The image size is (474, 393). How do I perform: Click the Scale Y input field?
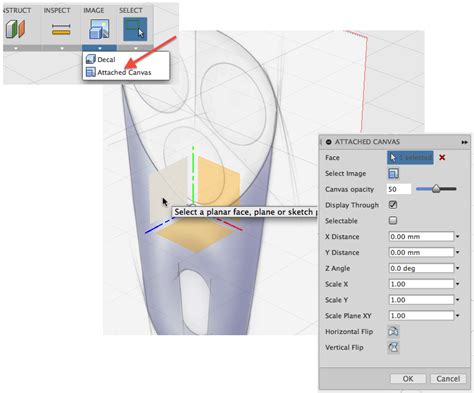point(421,300)
